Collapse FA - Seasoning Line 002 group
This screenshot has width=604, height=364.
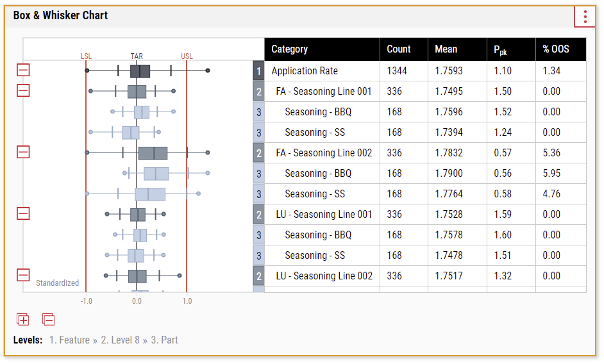[x=23, y=152]
